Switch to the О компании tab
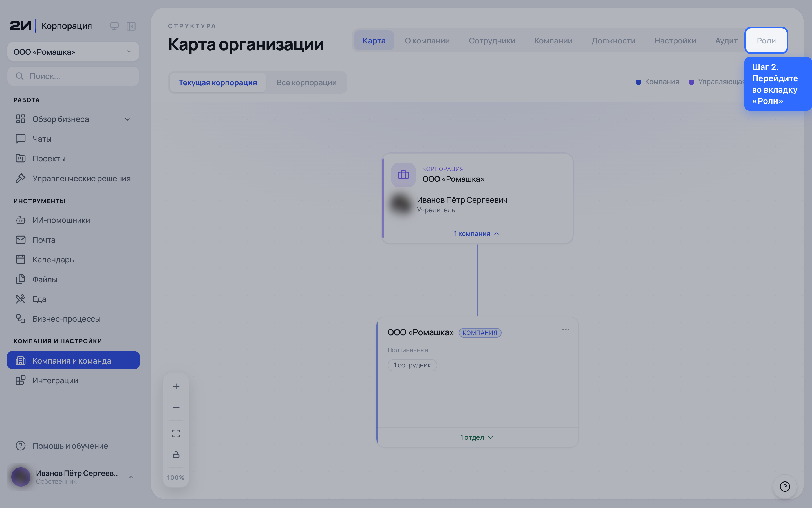812x508 pixels. [x=427, y=41]
